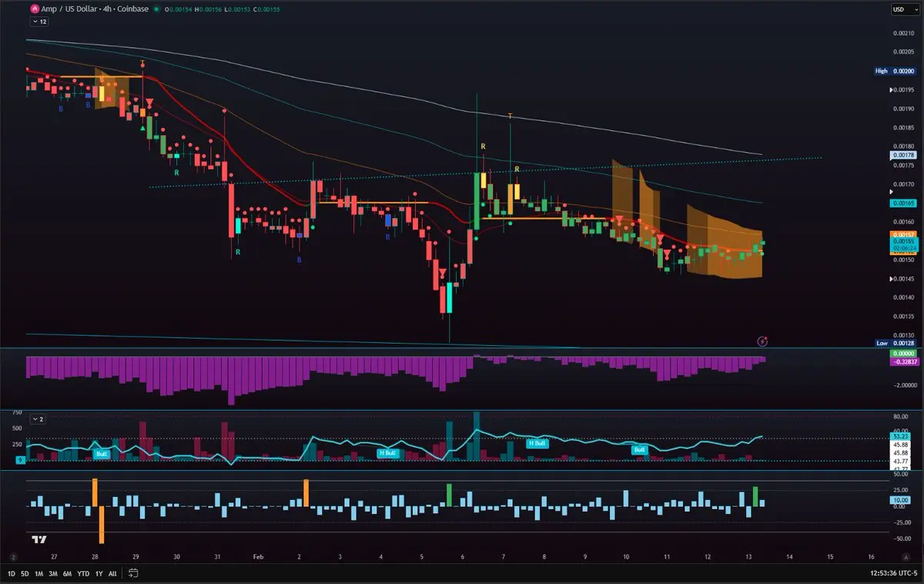Screen dimensions: 924x584
Task: Click the Feb label on date axis
Action: point(259,556)
